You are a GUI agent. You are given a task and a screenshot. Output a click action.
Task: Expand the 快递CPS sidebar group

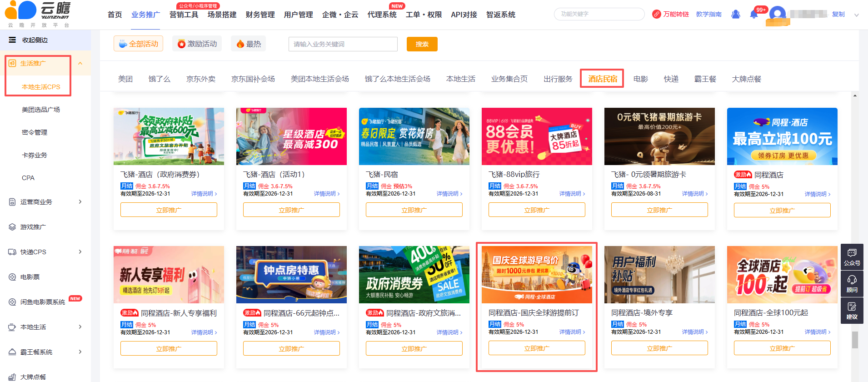[x=80, y=252]
